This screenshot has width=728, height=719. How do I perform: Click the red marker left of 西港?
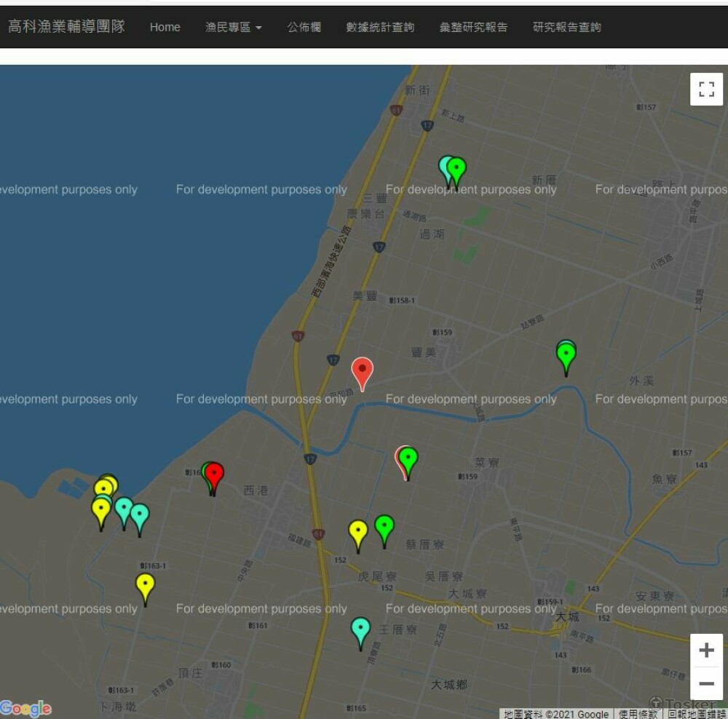(x=214, y=475)
